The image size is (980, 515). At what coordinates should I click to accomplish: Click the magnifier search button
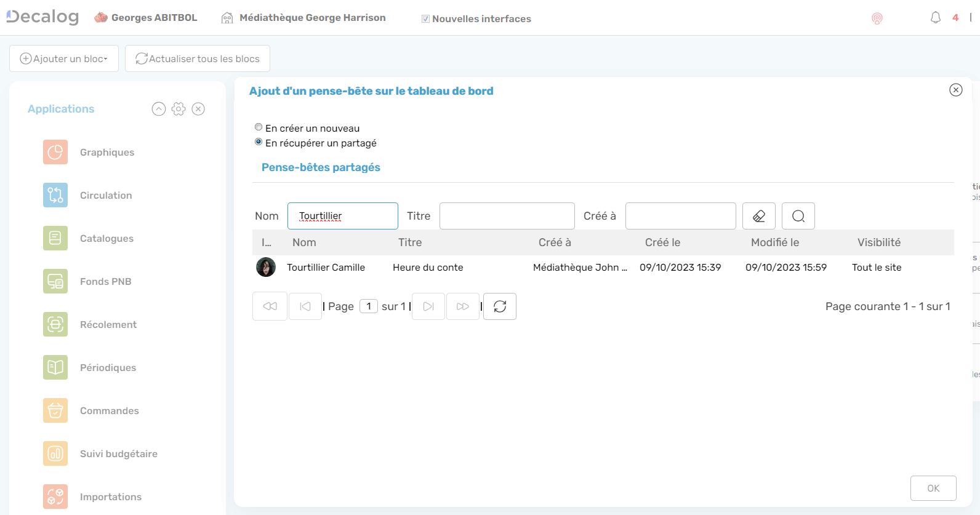(x=798, y=216)
